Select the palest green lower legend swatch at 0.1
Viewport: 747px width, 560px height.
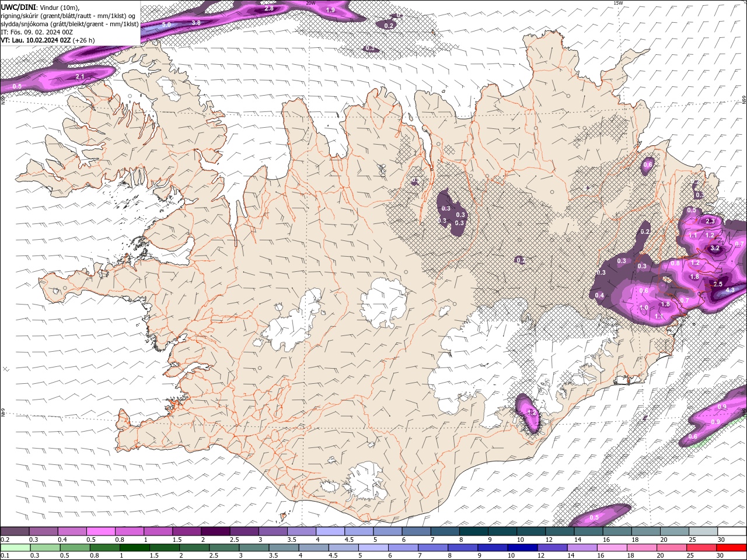point(15,548)
